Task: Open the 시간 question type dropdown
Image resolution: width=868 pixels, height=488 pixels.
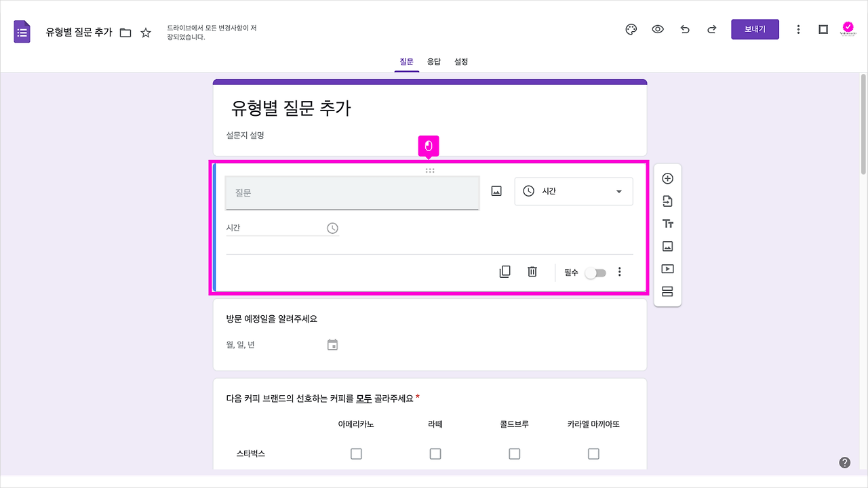Action: [x=574, y=191]
